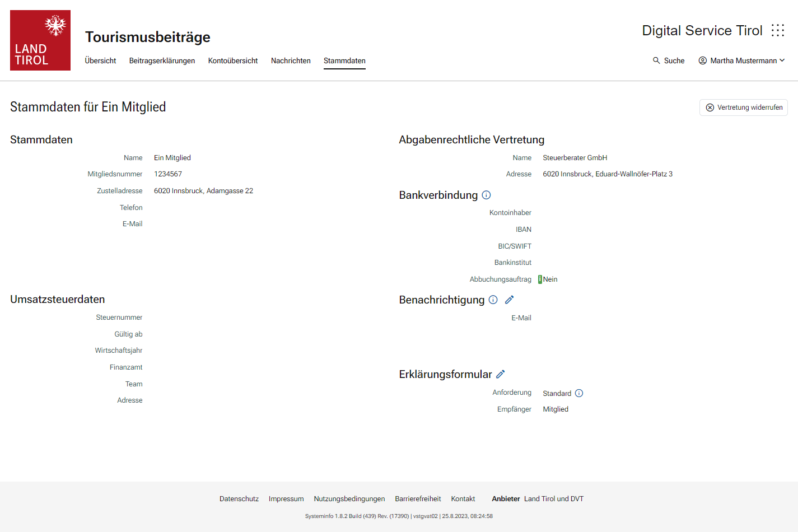The height and width of the screenshot is (532, 798).
Task: Open the Nachrichten tab
Action: coord(291,60)
